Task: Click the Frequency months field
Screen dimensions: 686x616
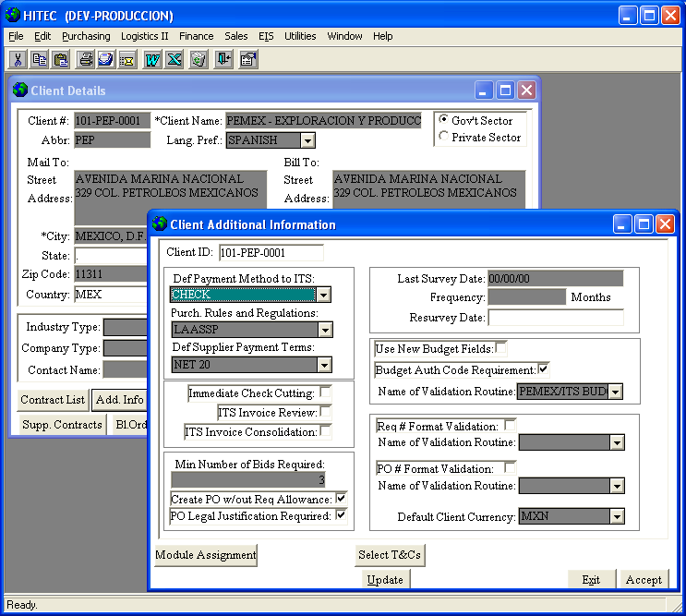Action: point(527,297)
